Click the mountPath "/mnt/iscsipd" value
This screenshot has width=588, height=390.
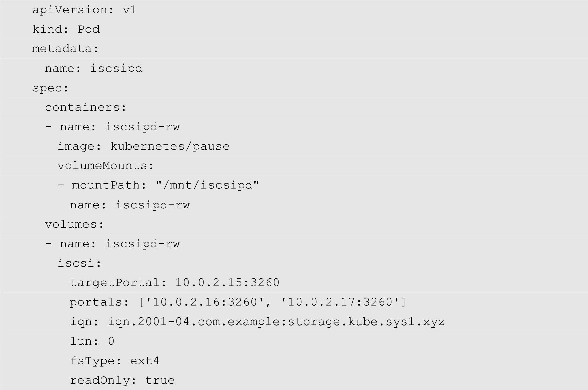(207, 185)
